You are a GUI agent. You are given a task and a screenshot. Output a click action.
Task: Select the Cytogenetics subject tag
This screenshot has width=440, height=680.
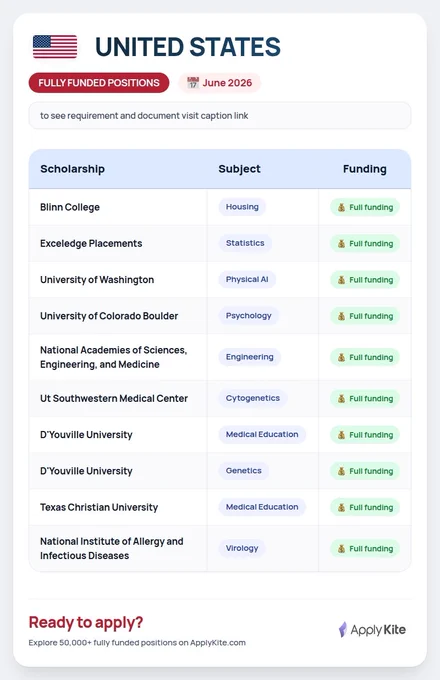point(253,398)
